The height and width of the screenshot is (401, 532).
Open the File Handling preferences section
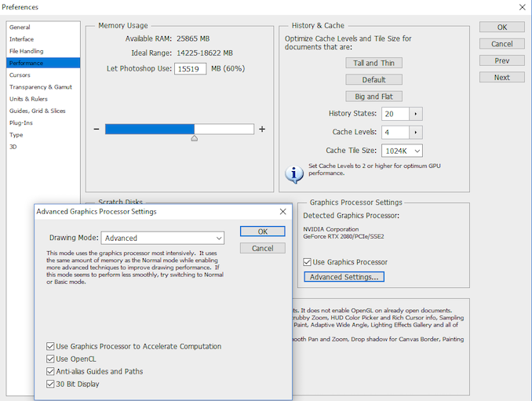pos(26,51)
